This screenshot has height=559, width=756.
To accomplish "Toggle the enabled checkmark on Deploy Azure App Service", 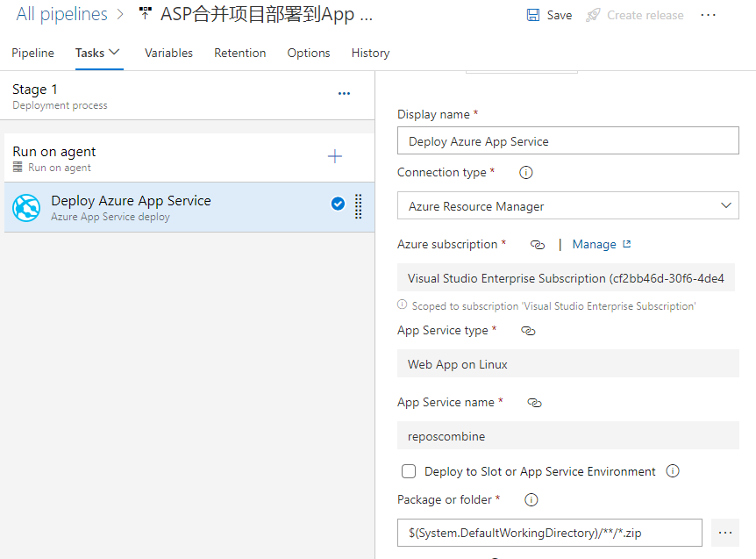I will click(x=337, y=202).
